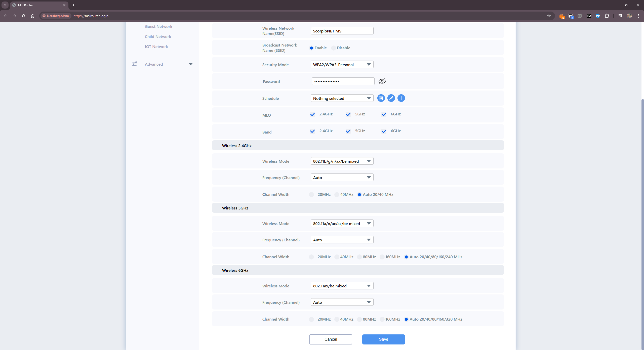Uncheck 6GHz in the MLO row

[x=384, y=114]
